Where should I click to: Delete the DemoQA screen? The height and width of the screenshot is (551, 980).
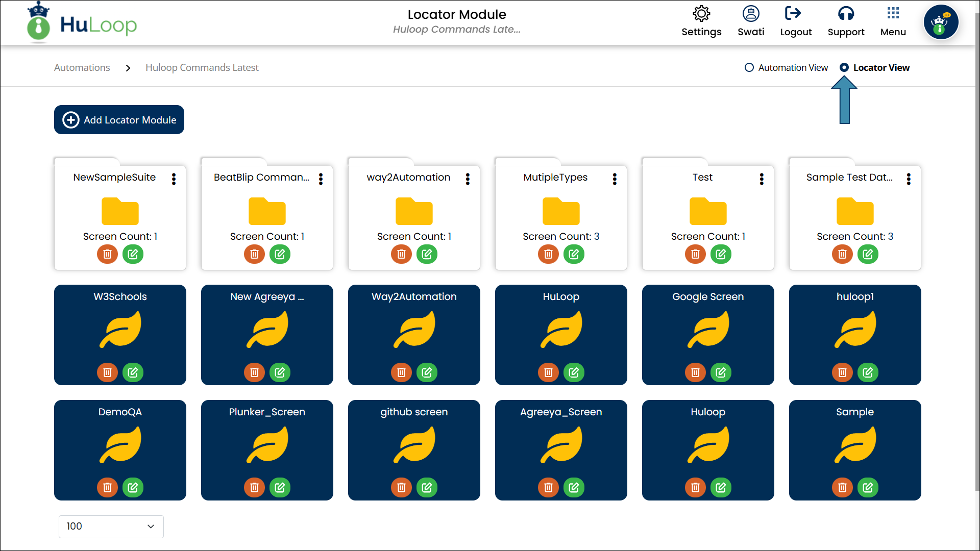coord(107,488)
